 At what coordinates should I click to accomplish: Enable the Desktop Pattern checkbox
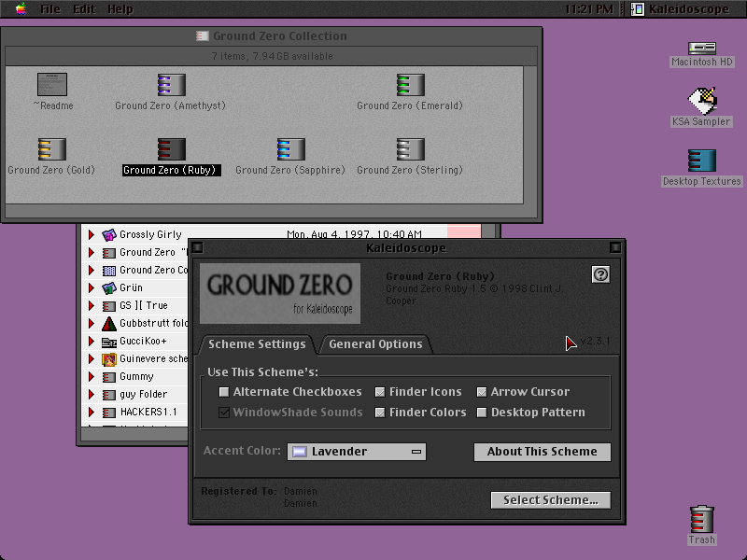(482, 413)
